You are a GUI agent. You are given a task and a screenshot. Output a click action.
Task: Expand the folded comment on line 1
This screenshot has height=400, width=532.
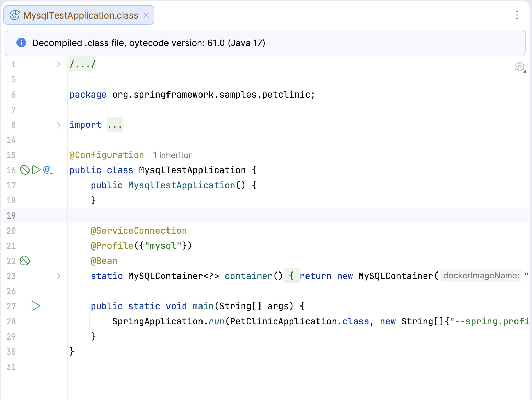[58, 64]
